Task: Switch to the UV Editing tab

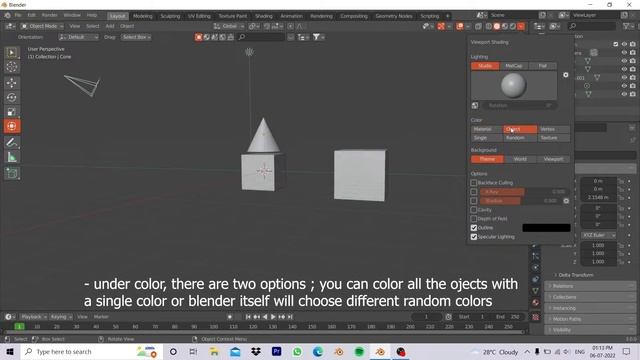Action: point(199,16)
